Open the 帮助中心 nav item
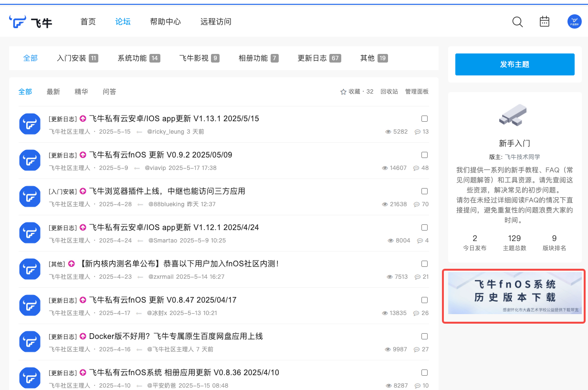 [x=166, y=21]
